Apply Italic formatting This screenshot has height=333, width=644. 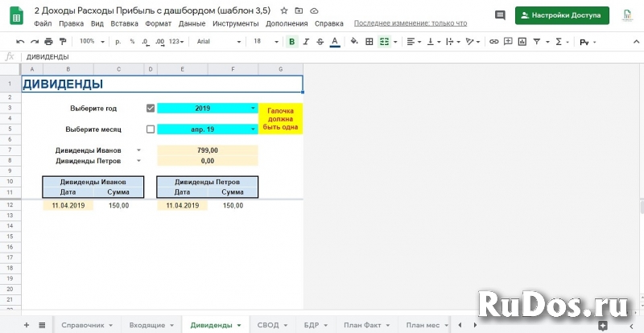click(305, 41)
